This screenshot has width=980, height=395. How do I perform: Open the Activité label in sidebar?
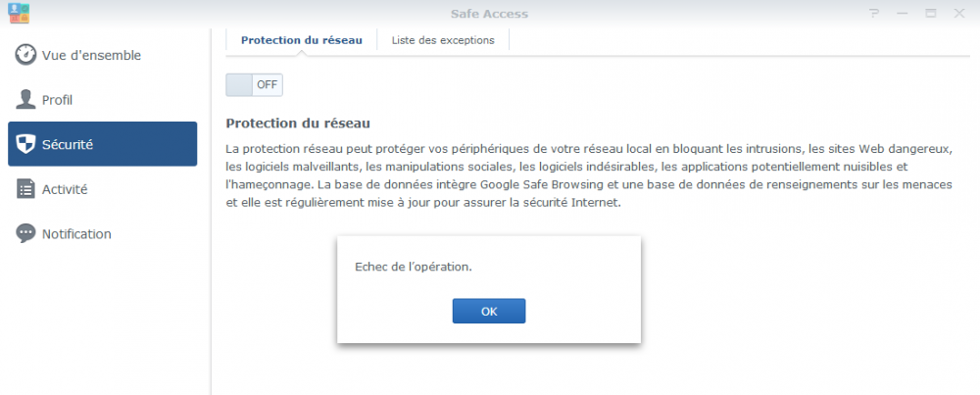point(65,189)
